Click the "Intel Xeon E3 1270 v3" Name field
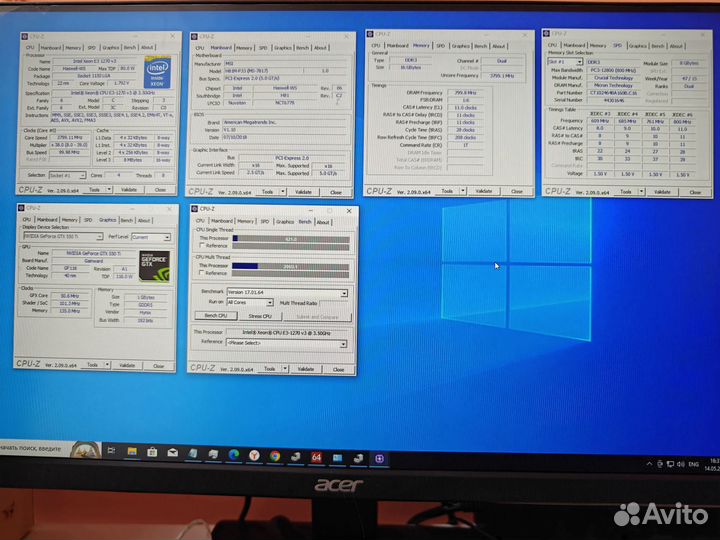This screenshot has width=720, height=540. click(x=95, y=61)
